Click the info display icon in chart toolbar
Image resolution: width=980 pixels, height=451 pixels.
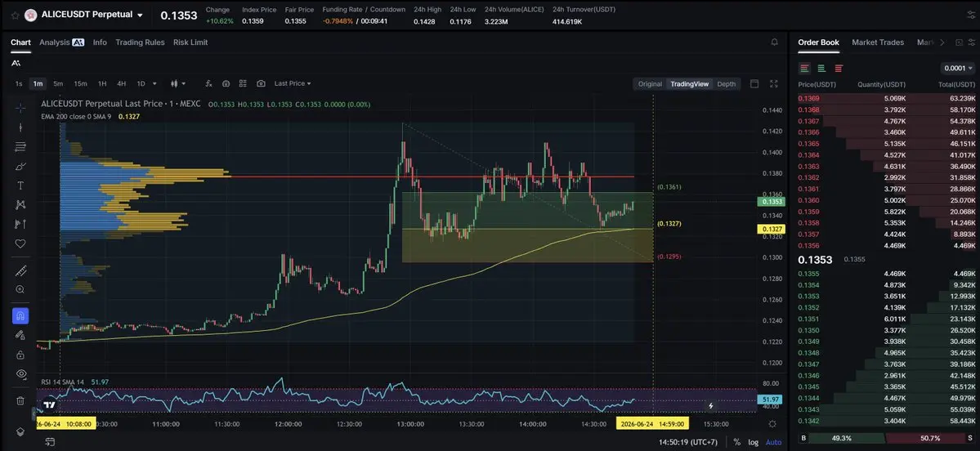(x=226, y=83)
